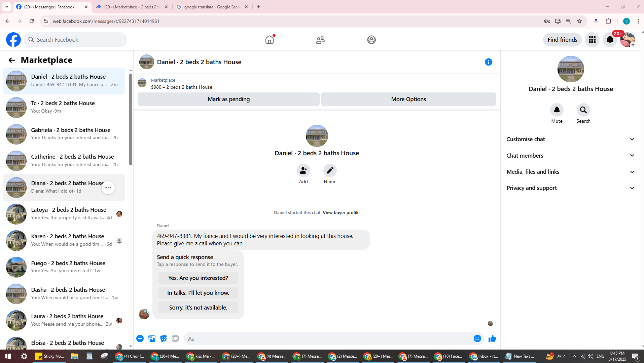The image size is (644, 363).
Task: Expand Media, files and links section
Action: (x=571, y=172)
